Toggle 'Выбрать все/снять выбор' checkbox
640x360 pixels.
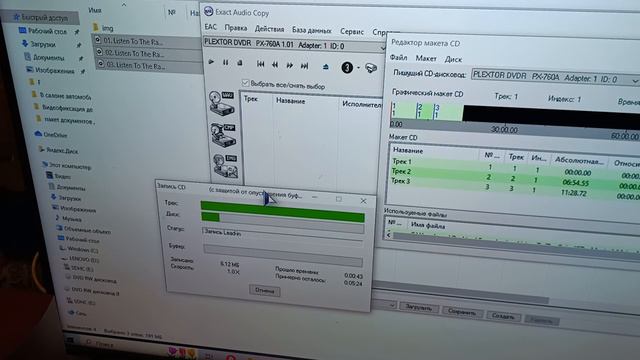tap(245, 83)
